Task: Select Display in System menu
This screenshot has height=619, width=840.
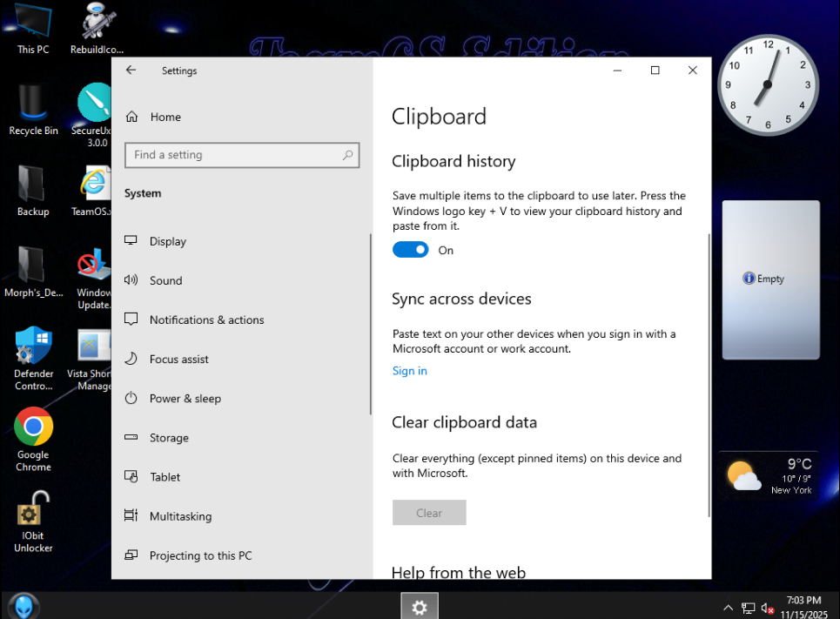Action: click(x=167, y=241)
